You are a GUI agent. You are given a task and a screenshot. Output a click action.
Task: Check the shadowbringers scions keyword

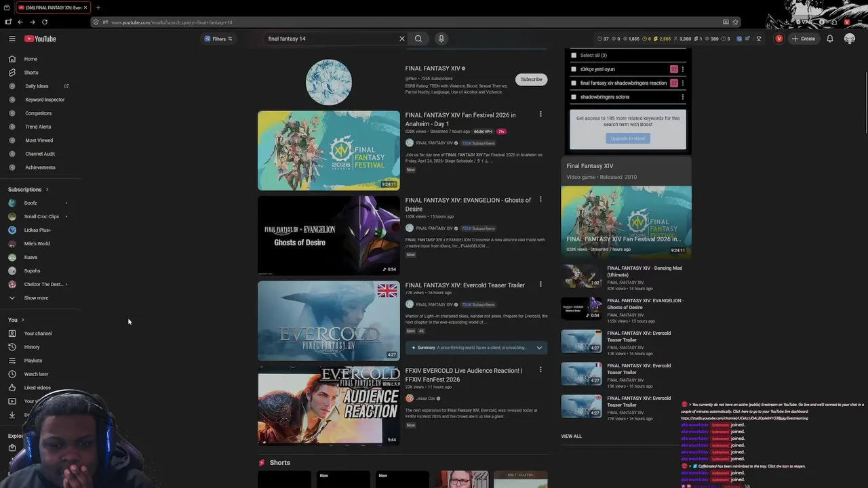[574, 97]
